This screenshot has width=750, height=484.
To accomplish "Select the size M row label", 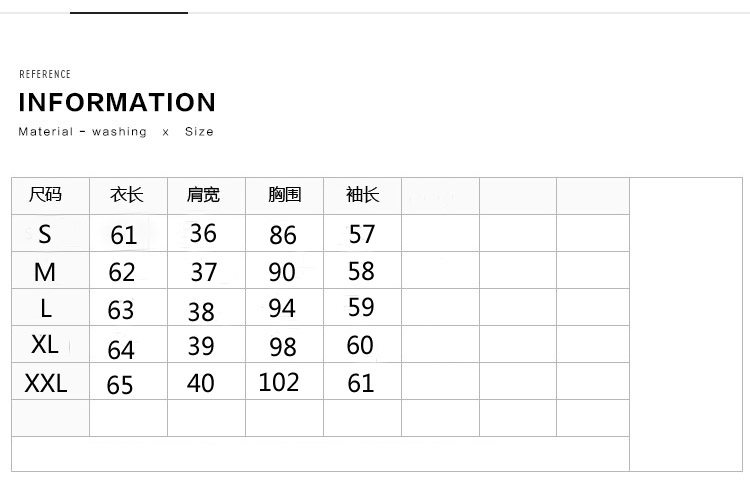I will point(45,272).
